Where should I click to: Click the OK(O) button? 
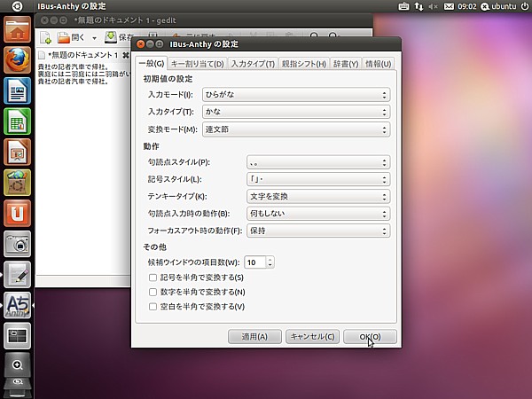click(x=370, y=337)
